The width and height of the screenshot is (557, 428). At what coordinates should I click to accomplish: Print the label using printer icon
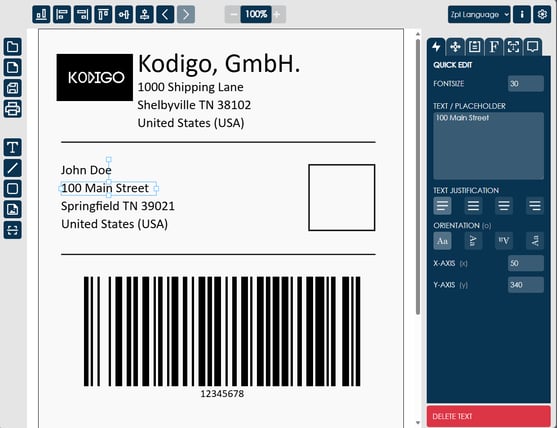[x=12, y=108]
